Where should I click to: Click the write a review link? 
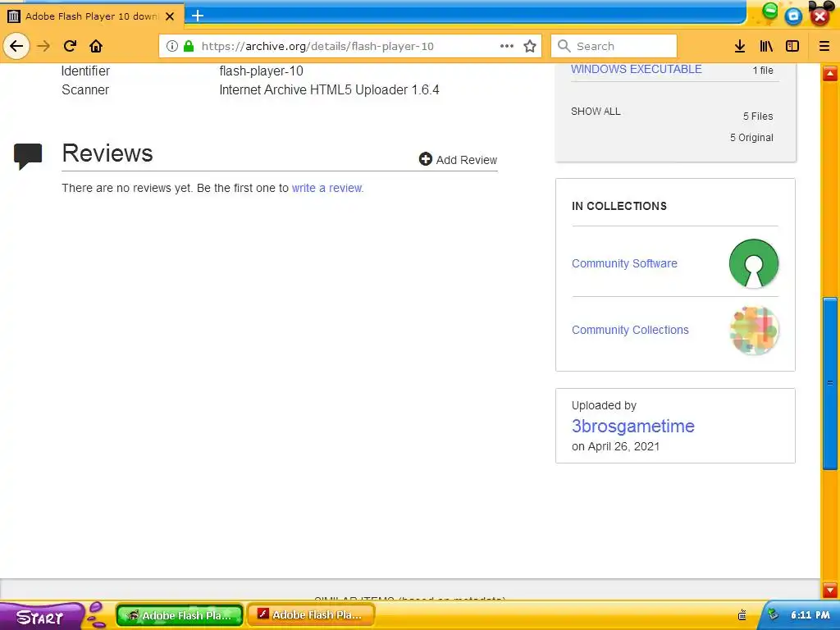[x=327, y=188]
